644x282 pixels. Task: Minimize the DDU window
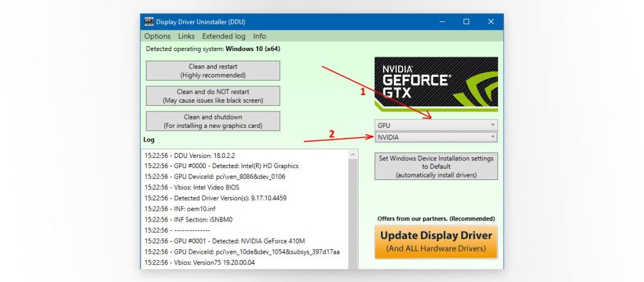pos(442,22)
